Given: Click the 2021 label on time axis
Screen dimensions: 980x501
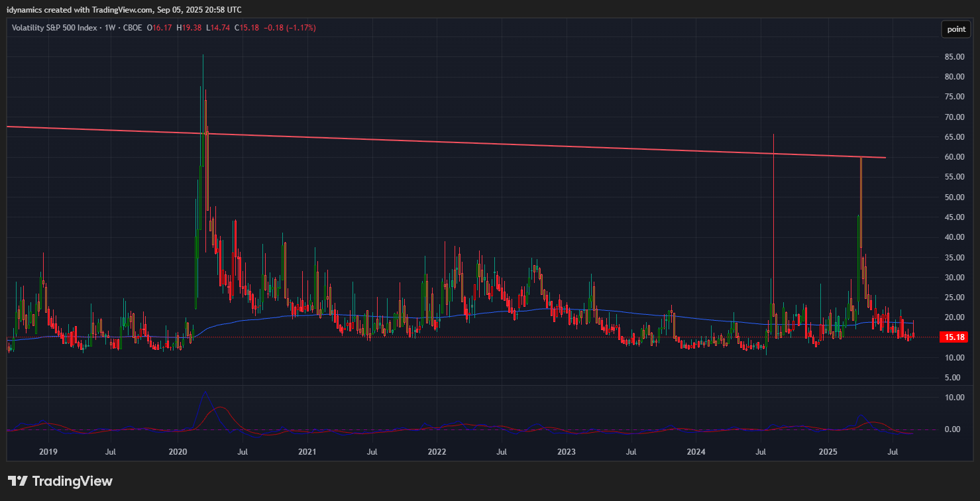Looking at the screenshot, I should click(307, 452).
